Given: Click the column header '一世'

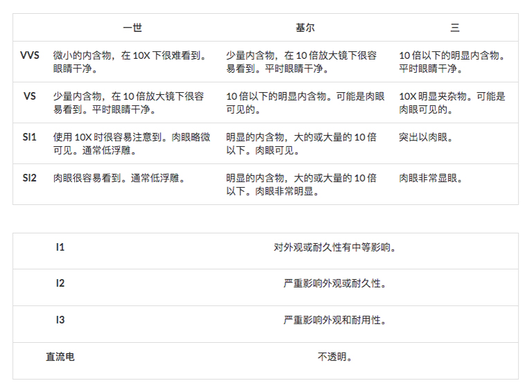Looking at the screenshot, I should coord(132,28).
